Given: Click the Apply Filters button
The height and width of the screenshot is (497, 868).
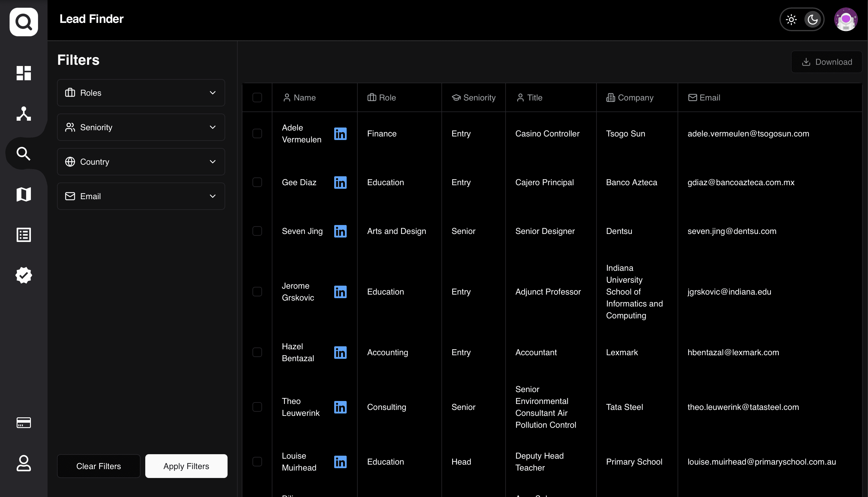Looking at the screenshot, I should (x=186, y=466).
